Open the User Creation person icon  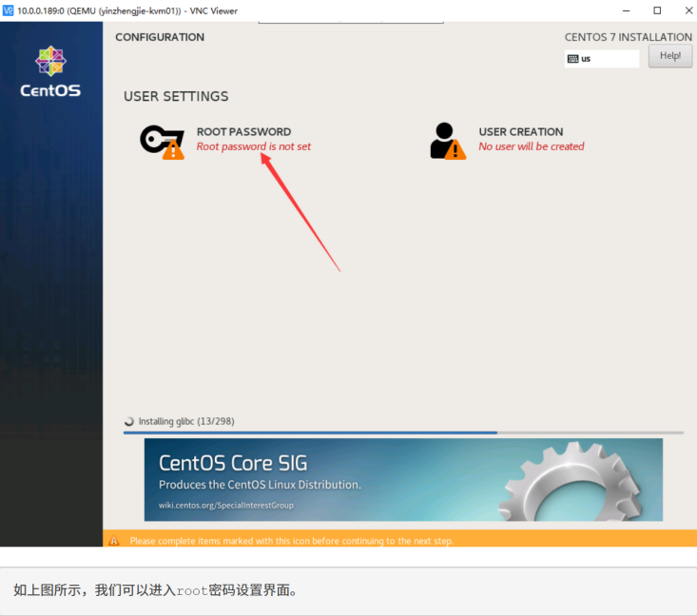point(448,141)
